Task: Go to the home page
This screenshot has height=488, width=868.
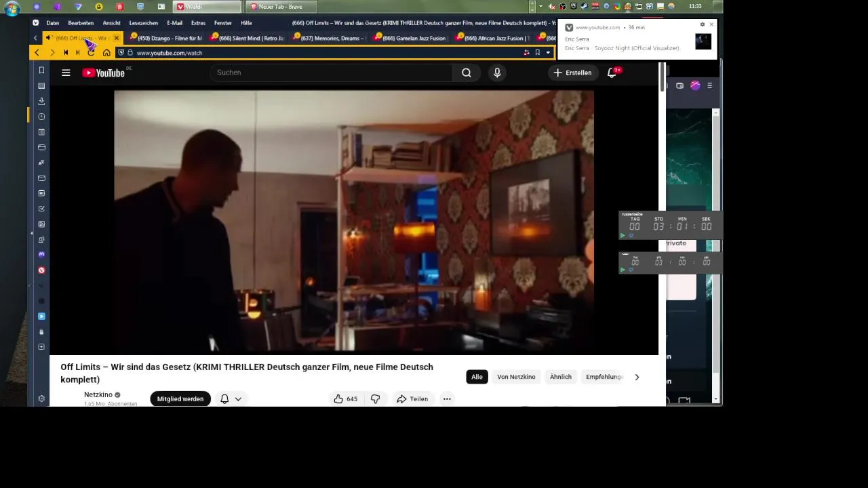Action: [106, 53]
